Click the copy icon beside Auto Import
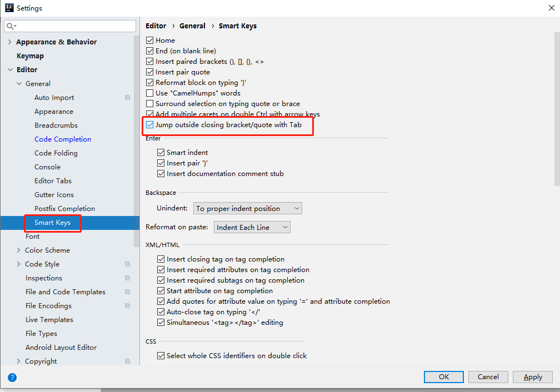The height and width of the screenshot is (392, 560). (128, 98)
